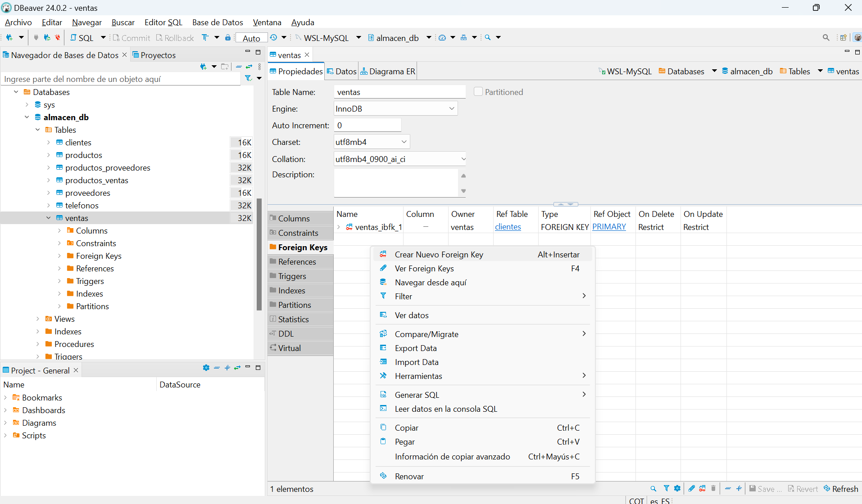Open the navigator view menu (three dots)
The image size is (862, 504).
tap(260, 67)
